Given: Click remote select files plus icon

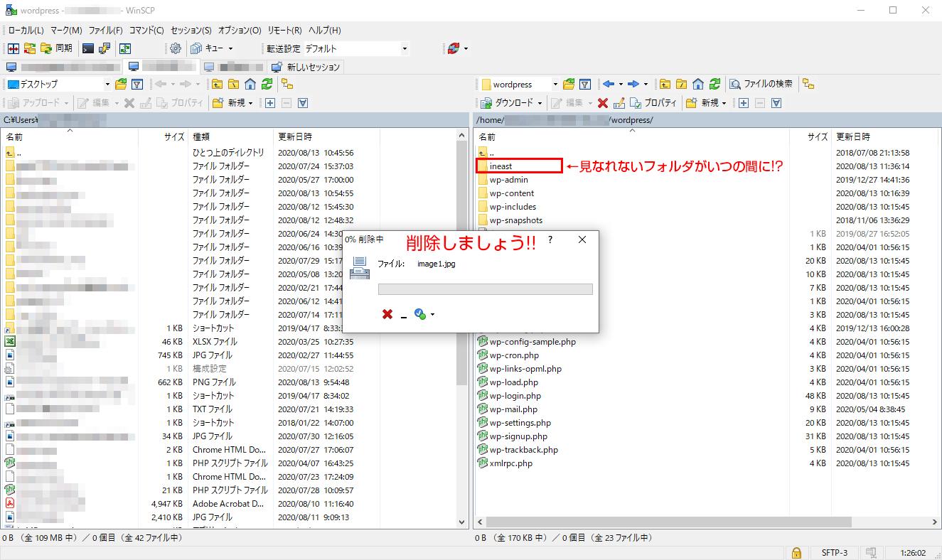Looking at the screenshot, I should [744, 103].
